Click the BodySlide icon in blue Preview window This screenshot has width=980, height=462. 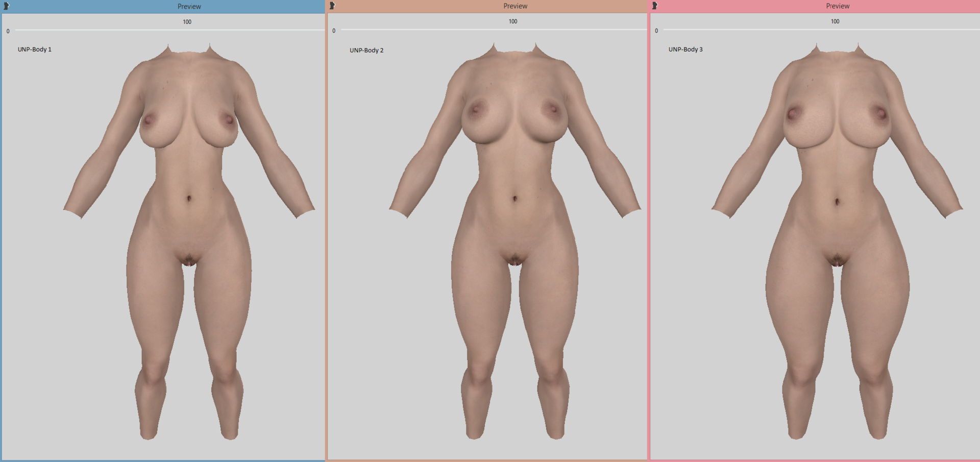tap(7, 6)
